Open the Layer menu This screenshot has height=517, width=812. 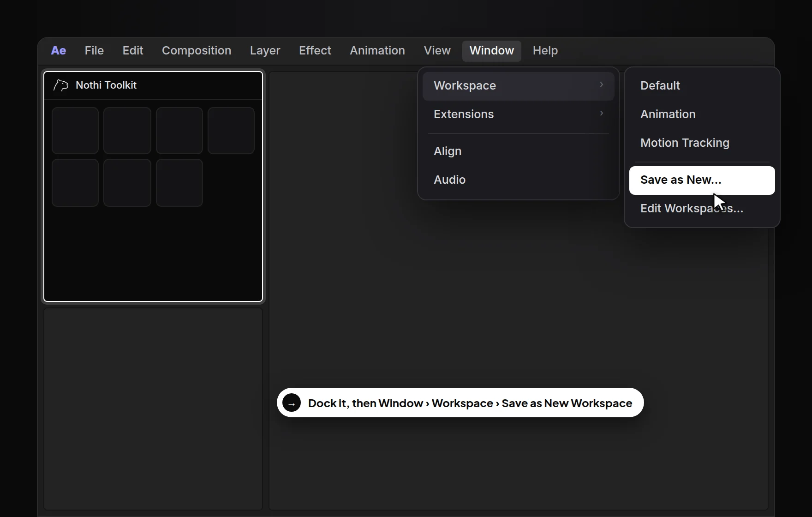pos(265,50)
